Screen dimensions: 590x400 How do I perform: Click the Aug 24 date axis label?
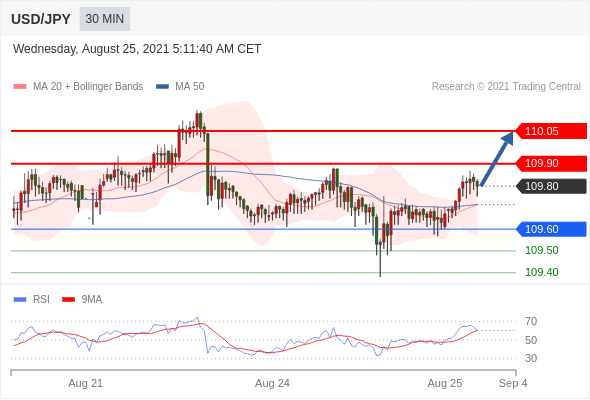[272, 383]
